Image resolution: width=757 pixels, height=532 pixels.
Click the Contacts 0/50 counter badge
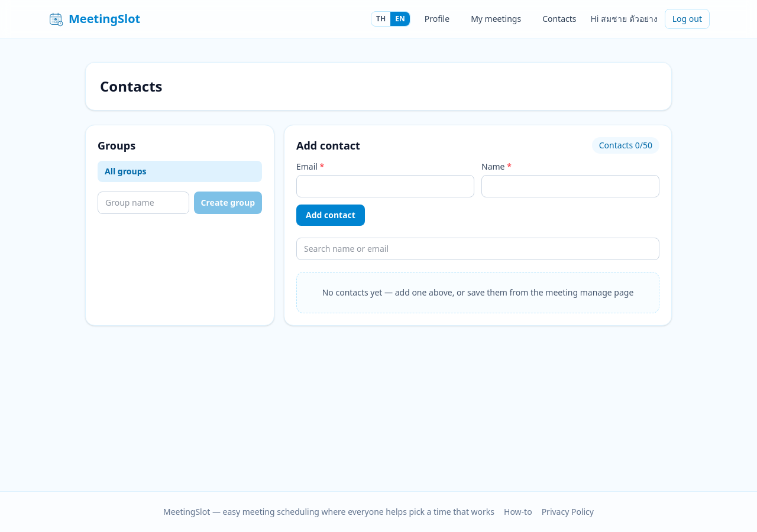626,145
